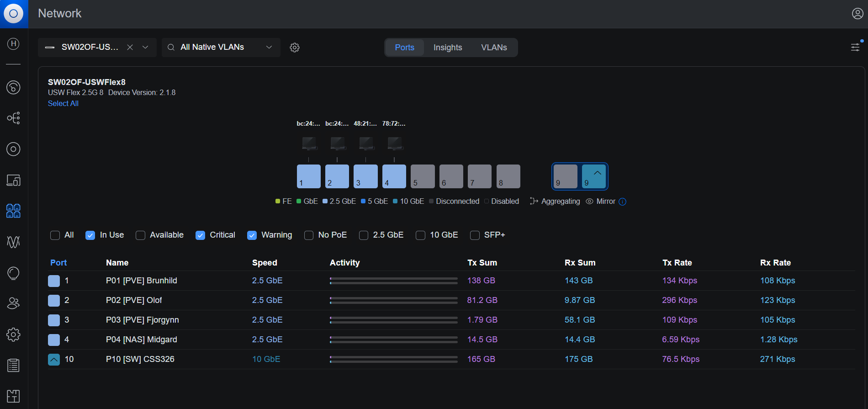Click the gear icon beside VLAN filter
Image resolution: width=868 pixels, height=409 pixels.
tap(295, 48)
